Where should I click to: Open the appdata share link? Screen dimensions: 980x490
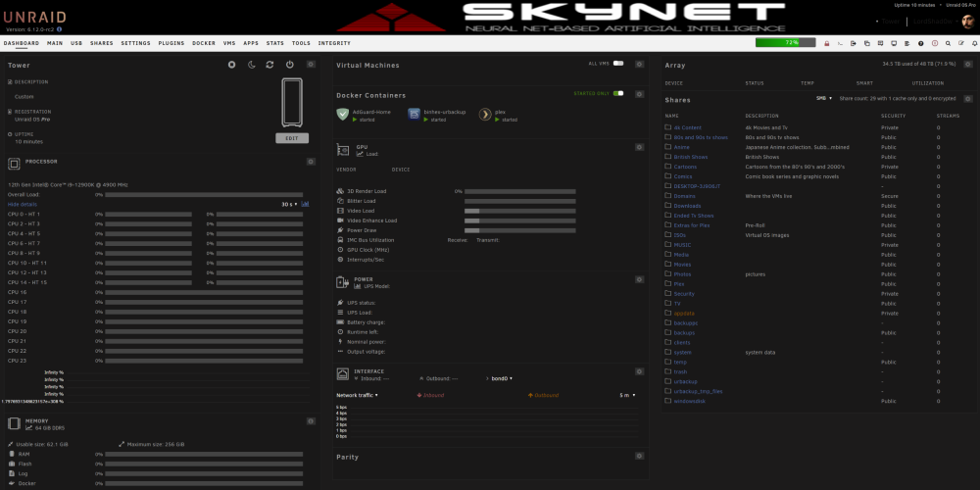684,314
